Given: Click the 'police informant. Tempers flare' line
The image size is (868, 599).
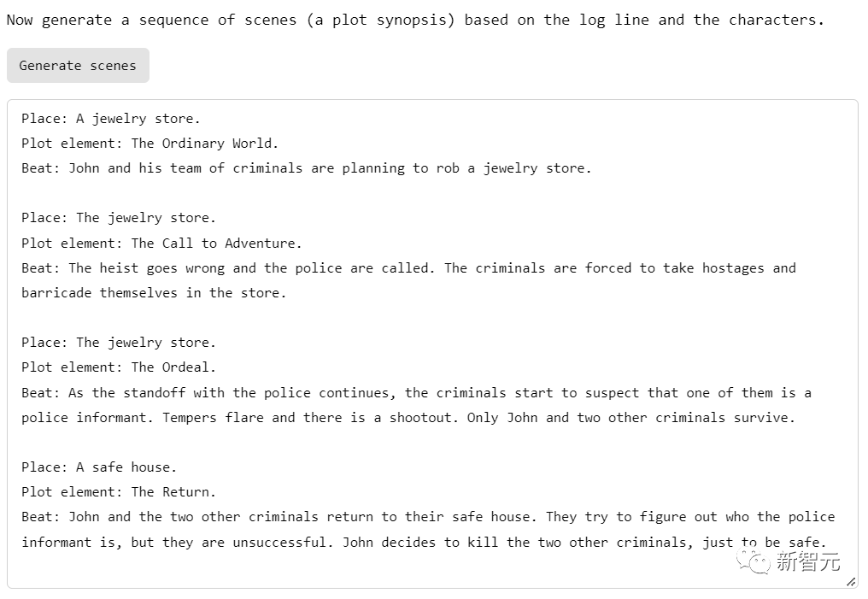Looking at the screenshot, I should (408, 418).
